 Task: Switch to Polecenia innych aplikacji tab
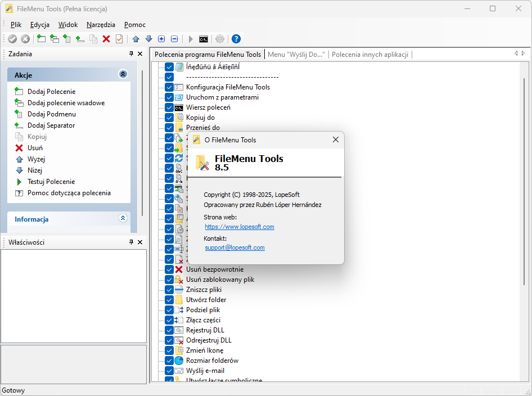370,55
